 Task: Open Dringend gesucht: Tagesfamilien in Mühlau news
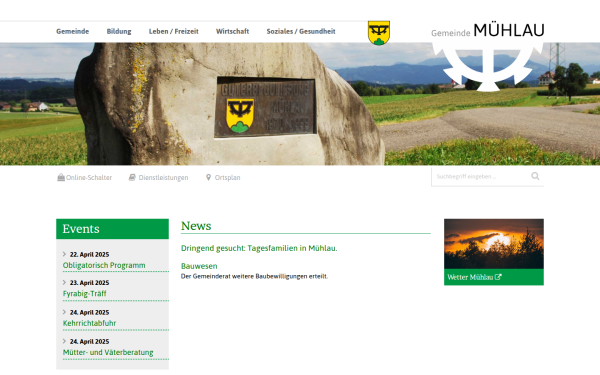[259, 248]
